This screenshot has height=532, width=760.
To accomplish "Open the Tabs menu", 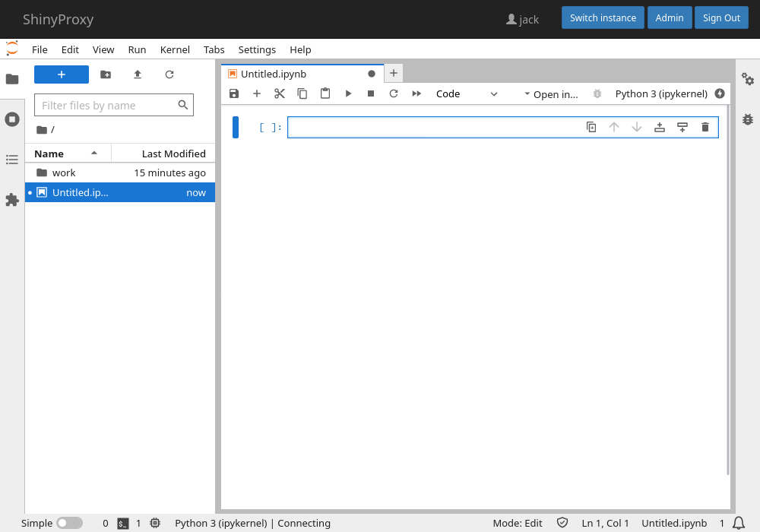I will click(x=214, y=49).
